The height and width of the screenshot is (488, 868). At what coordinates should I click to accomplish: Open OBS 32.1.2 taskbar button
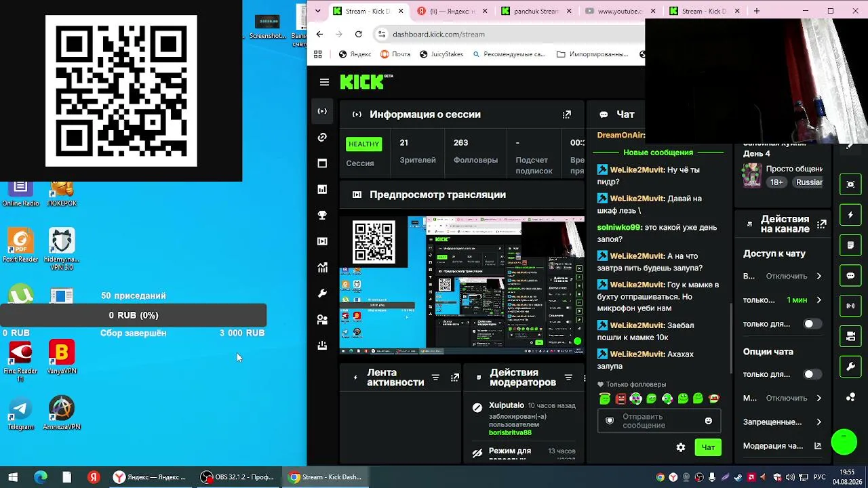(237, 477)
